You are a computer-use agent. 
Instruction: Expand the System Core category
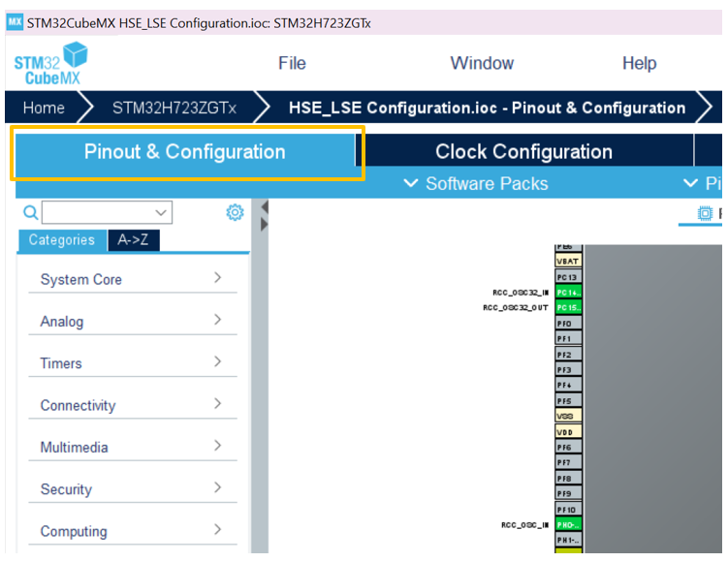tap(133, 279)
